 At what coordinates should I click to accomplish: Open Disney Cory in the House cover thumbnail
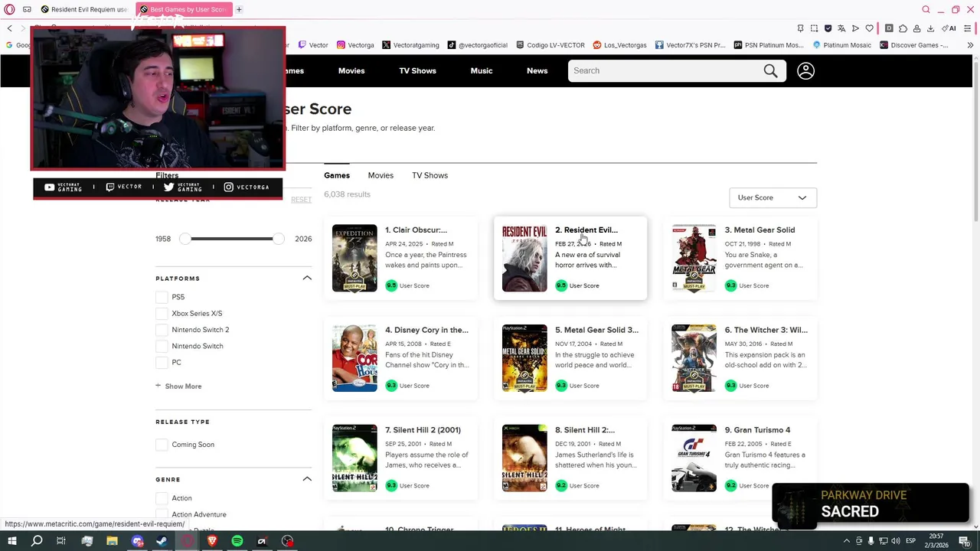pyautogui.click(x=354, y=358)
